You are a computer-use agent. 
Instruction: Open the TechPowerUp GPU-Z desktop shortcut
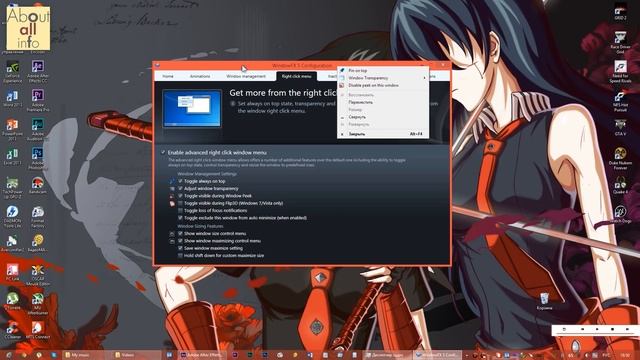pos(12,187)
